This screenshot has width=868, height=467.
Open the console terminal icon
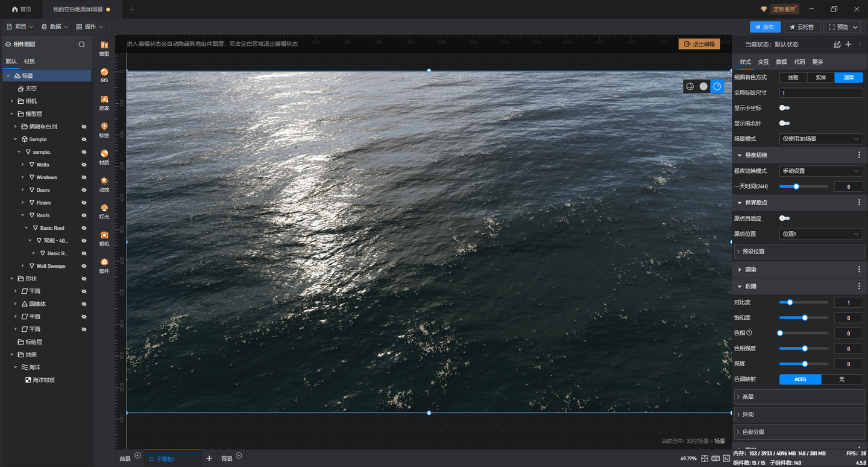click(x=726, y=459)
